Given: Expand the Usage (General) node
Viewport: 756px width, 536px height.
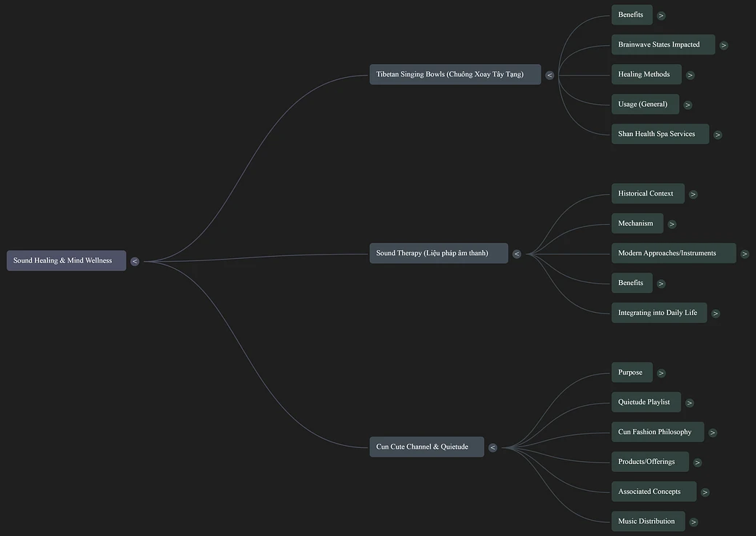Looking at the screenshot, I should 688,105.
